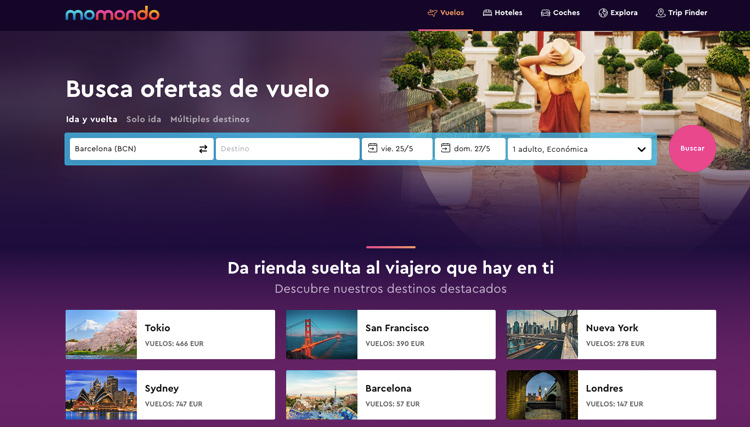Click the momondo logo
The image size is (750, 427).
[x=112, y=13]
